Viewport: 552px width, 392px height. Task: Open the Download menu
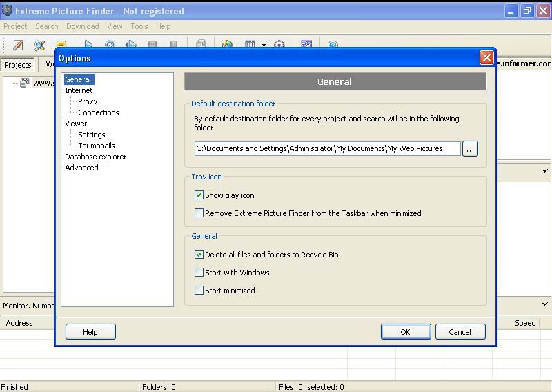(82, 26)
